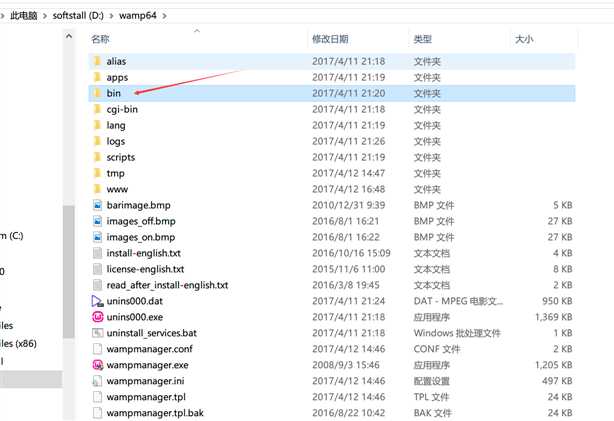Click the images_on.bmp image icon
Image resolution: width=614 pixels, height=421 pixels.
point(98,237)
